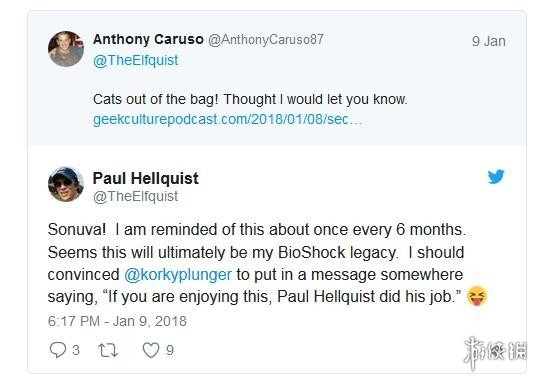The image size is (542, 381).
Task: Click the blue Twitter bird icon
Action: coord(496,177)
